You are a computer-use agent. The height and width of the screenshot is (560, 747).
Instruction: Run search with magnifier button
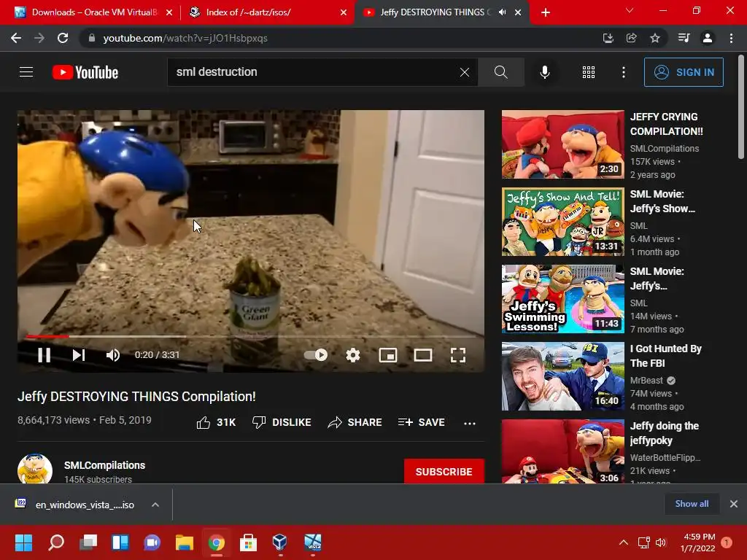click(501, 72)
